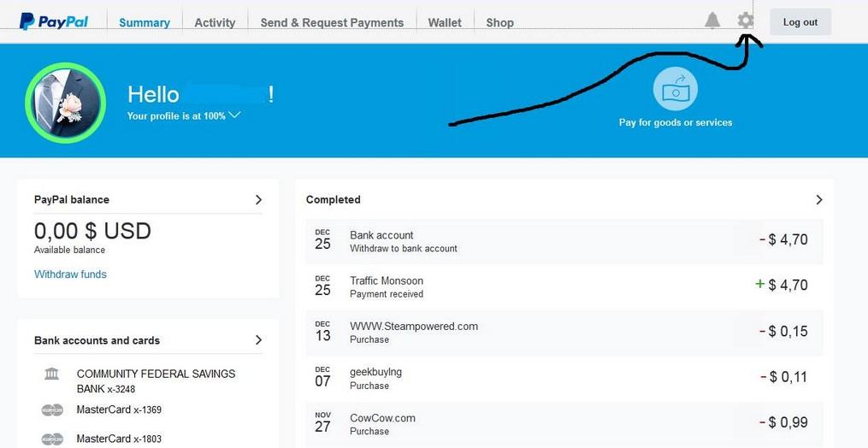Open the Dec 25 Bank account withdrawal row
868x448 pixels.
click(564, 241)
